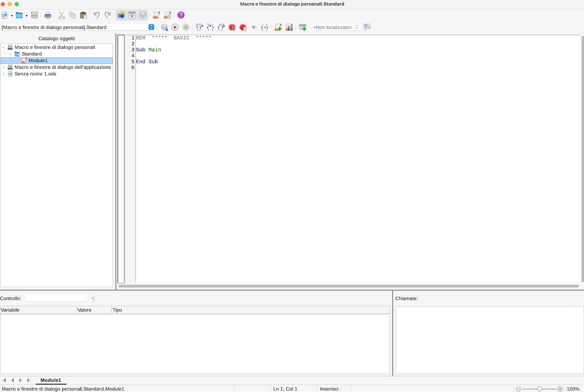The width and height of the screenshot is (584, 392).
Task: Toggle the Object Catalog panel
Action: click(121, 15)
